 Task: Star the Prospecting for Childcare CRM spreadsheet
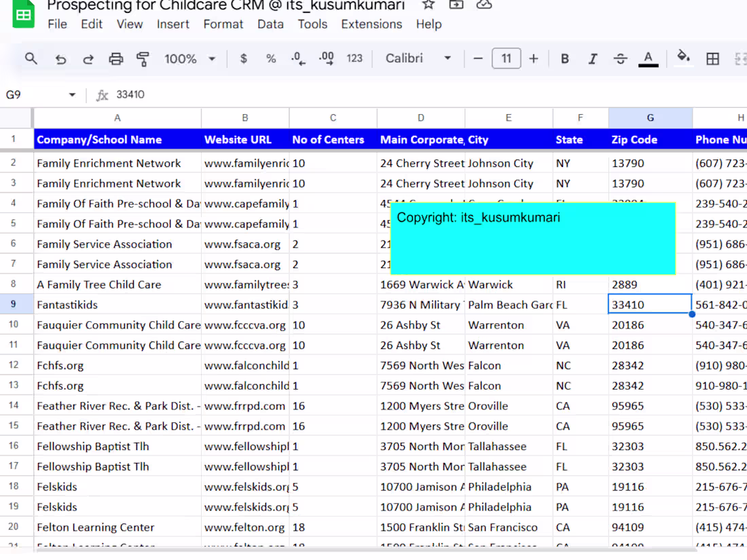point(429,5)
